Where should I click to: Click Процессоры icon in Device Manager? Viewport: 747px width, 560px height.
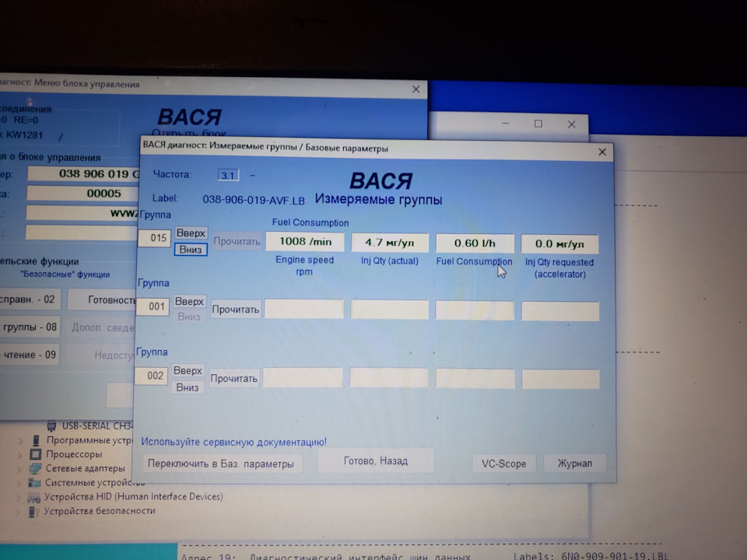(36, 454)
